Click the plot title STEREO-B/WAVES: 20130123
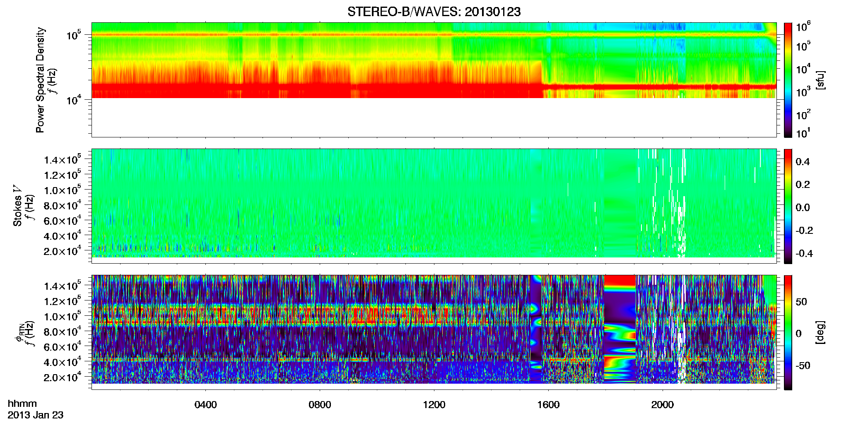 434,12
